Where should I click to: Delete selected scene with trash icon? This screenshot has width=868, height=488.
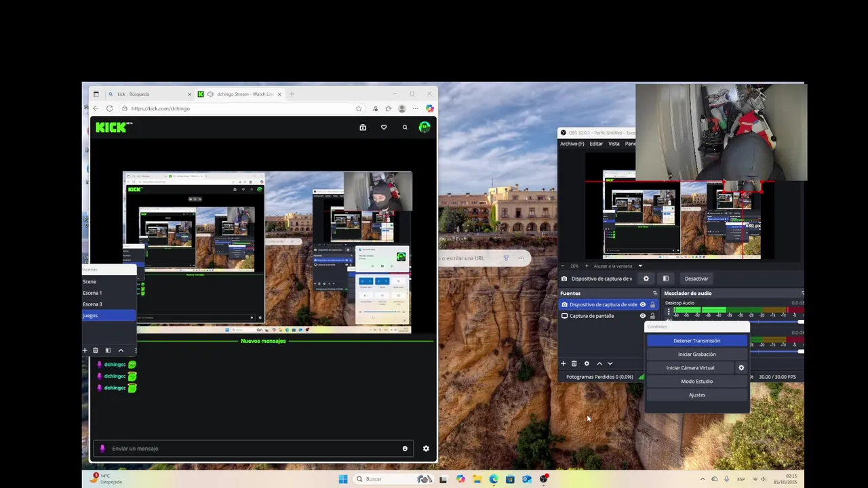pos(96,350)
